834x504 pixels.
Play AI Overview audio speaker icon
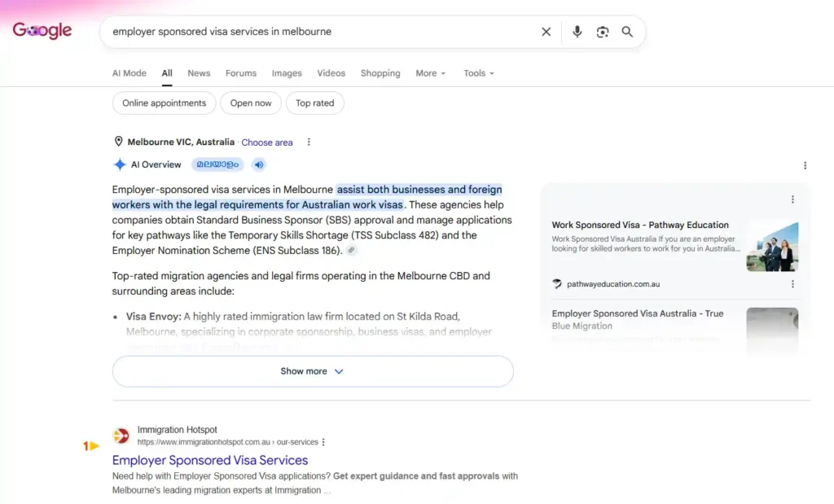tap(258, 164)
